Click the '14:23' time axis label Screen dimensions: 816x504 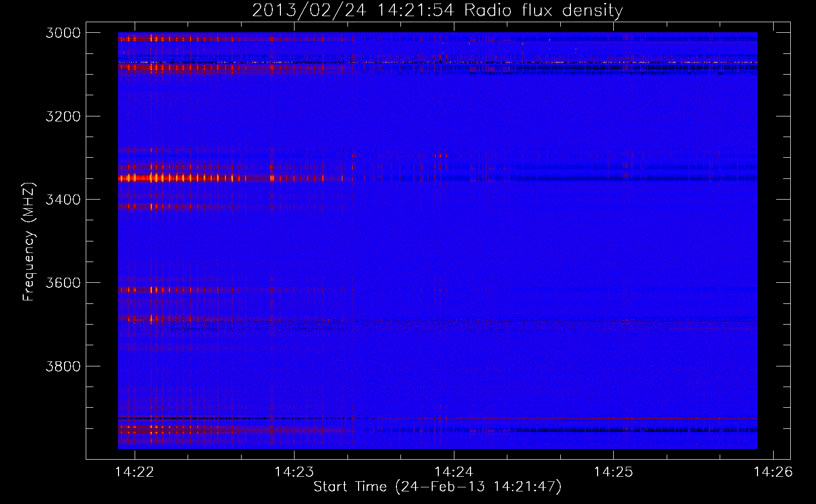[x=294, y=472]
